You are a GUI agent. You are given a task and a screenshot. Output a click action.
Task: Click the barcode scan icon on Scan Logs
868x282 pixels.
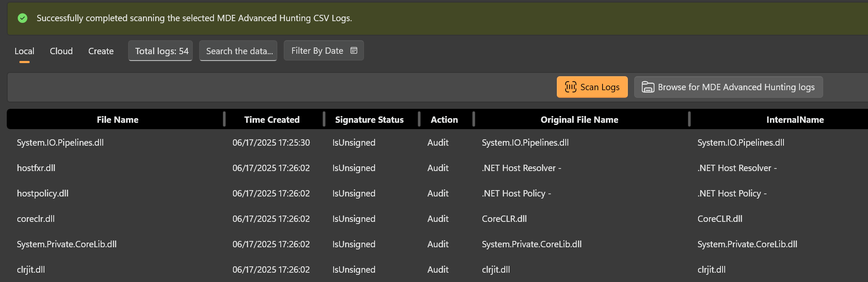point(570,87)
